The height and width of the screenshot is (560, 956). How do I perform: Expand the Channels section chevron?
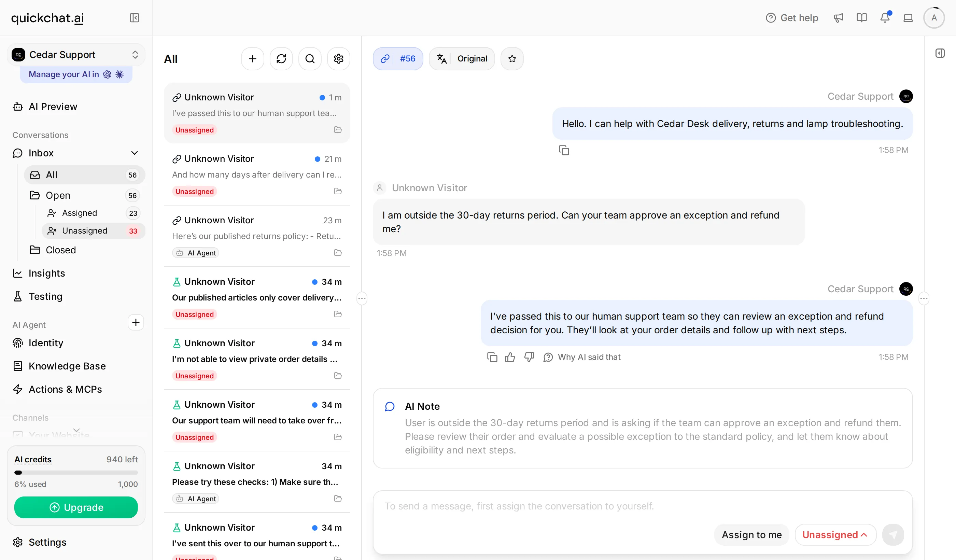pos(76,430)
